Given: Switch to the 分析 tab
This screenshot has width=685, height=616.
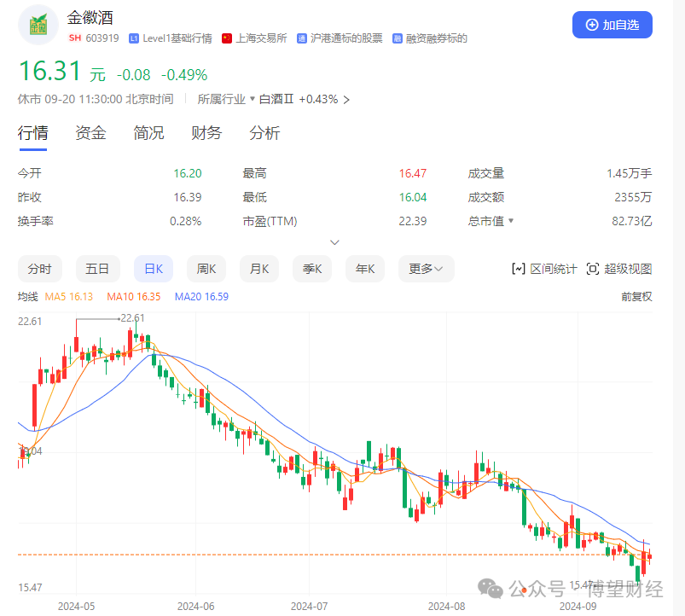Looking at the screenshot, I should point(264,133).
